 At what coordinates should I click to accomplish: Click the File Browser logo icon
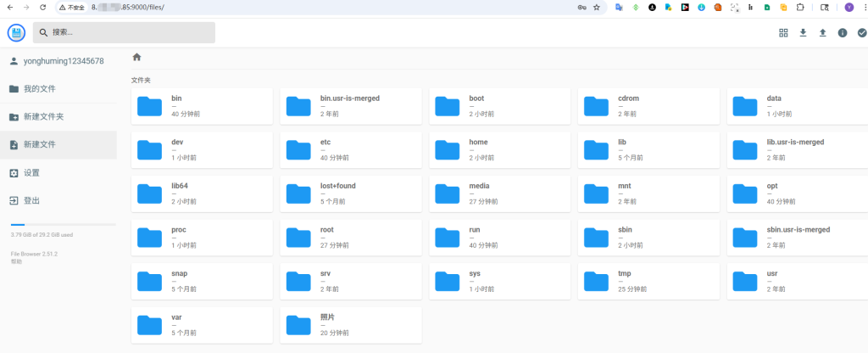point(17,33)
